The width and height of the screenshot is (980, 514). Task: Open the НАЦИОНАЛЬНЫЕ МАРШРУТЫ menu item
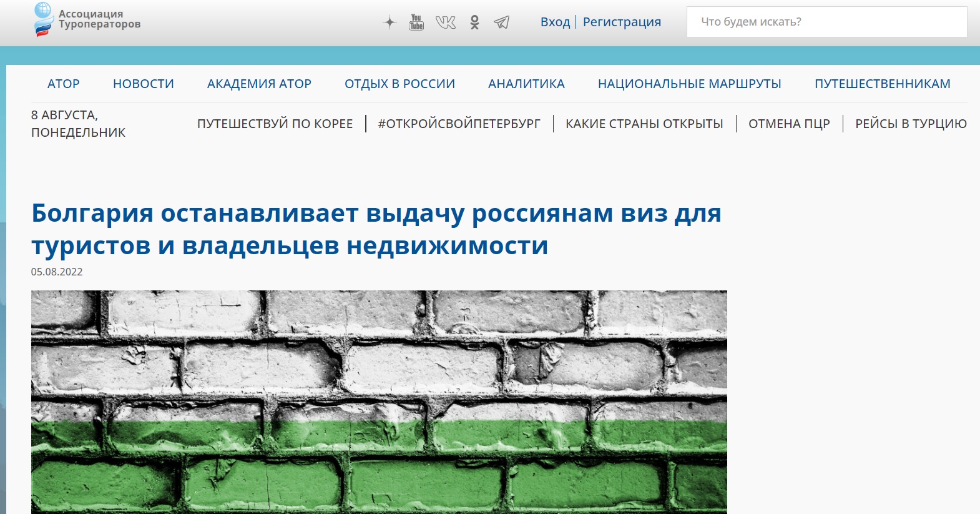[690, 84]
